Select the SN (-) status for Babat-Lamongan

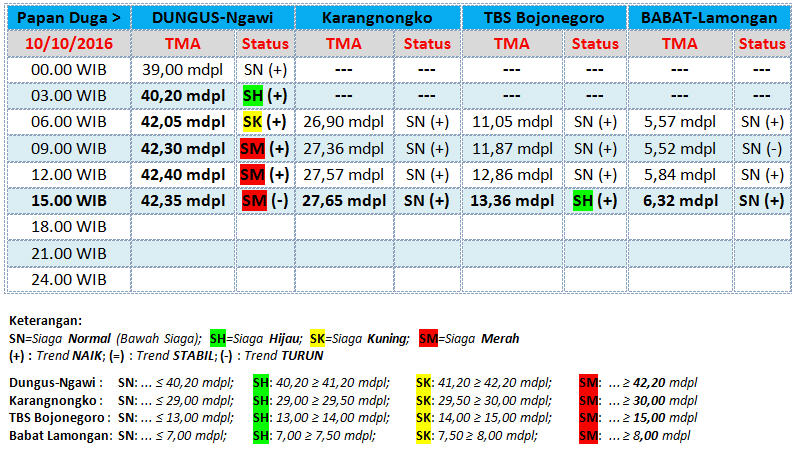[761, 147]
